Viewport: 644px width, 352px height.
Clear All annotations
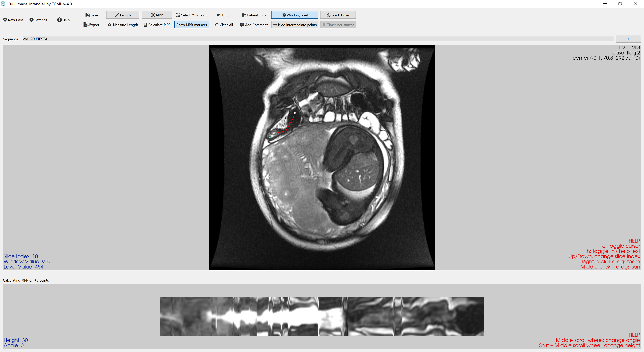[x=224, y=25]
